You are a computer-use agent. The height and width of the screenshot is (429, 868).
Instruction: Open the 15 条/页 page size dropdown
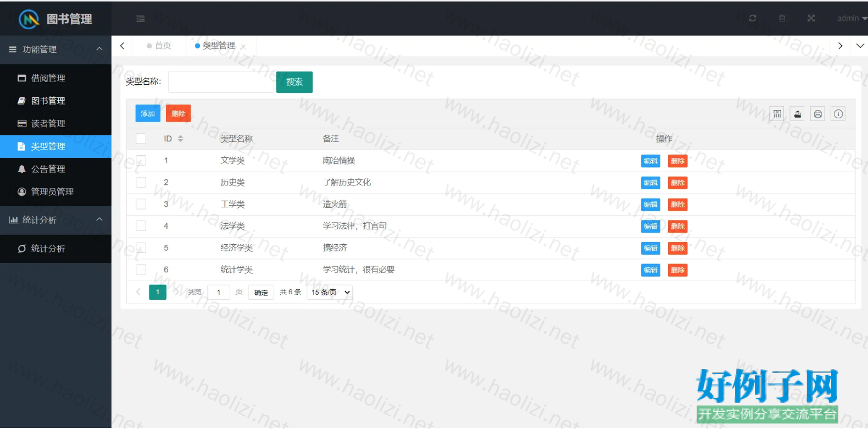(x=330, y=292)
